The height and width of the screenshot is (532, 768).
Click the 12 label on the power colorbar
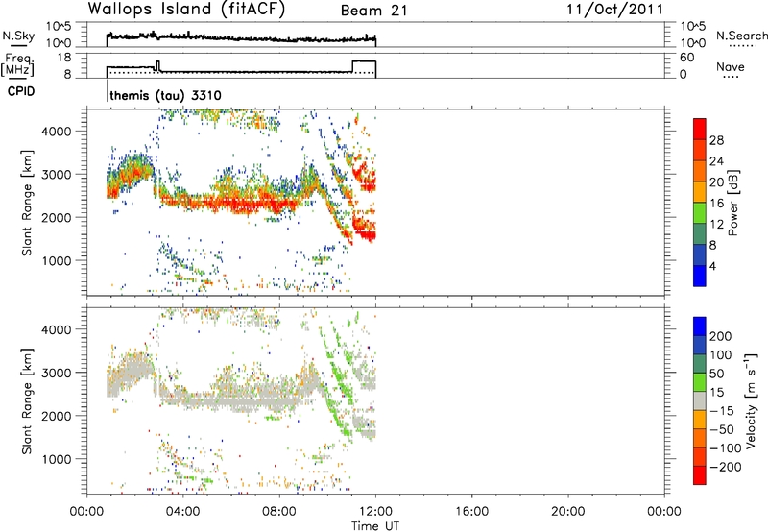[716, 225]
